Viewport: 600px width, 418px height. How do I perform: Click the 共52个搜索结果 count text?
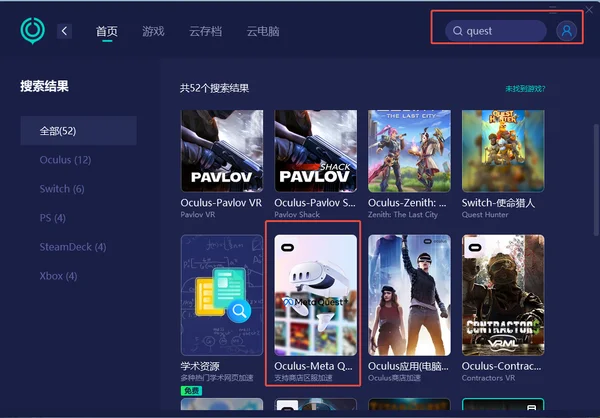[215, 88]
